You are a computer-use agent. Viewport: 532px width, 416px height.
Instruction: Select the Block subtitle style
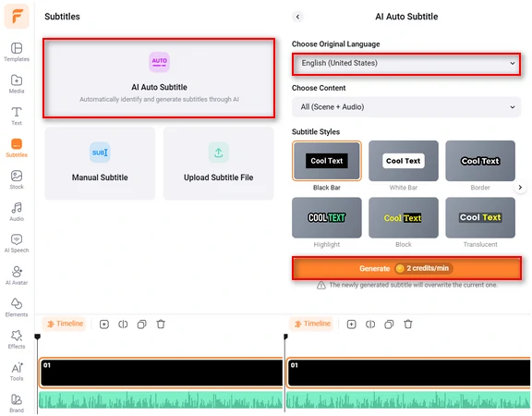click(404, 217)
